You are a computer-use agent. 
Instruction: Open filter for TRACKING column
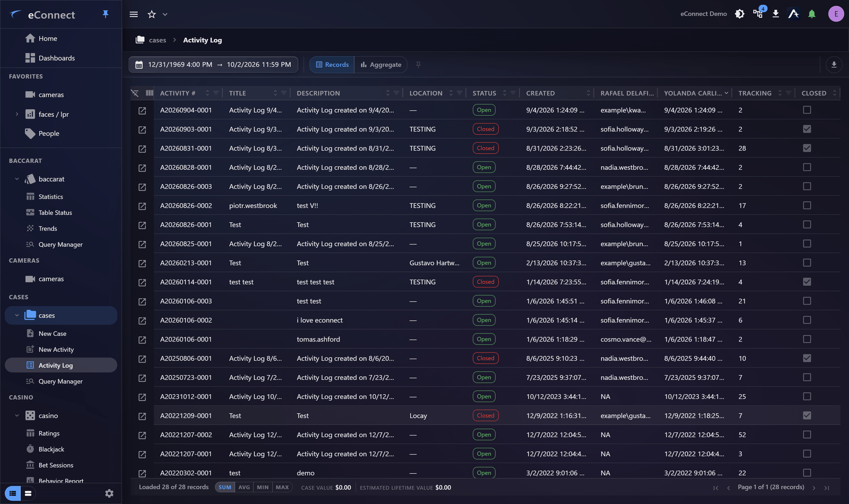(x=789, y=93)
